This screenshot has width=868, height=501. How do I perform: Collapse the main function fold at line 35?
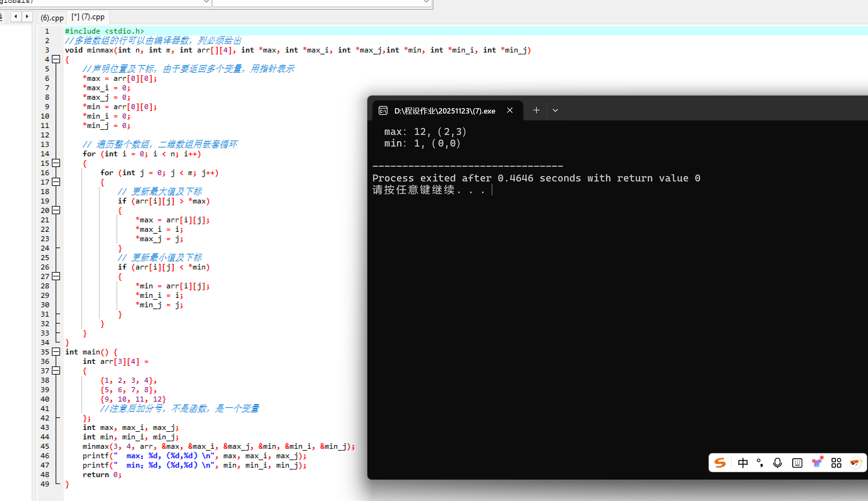[x=56, y=352]
